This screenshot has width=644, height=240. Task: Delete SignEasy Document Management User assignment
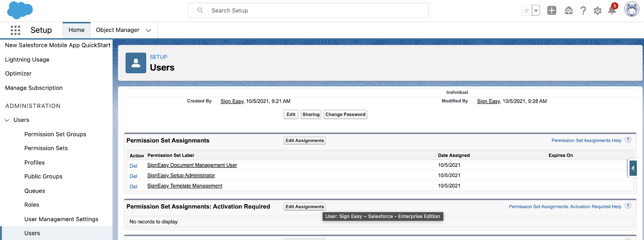pyautogui.click(x=133, y=166)
